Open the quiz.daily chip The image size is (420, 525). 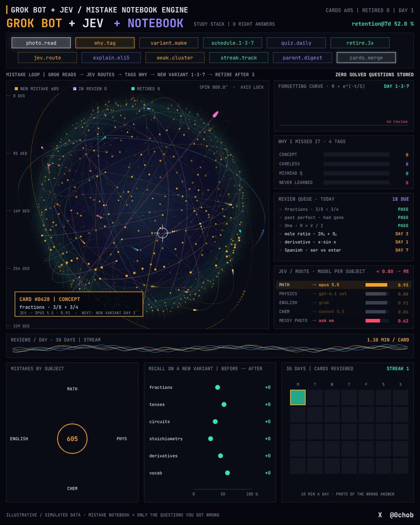click(x=297, y=43)
